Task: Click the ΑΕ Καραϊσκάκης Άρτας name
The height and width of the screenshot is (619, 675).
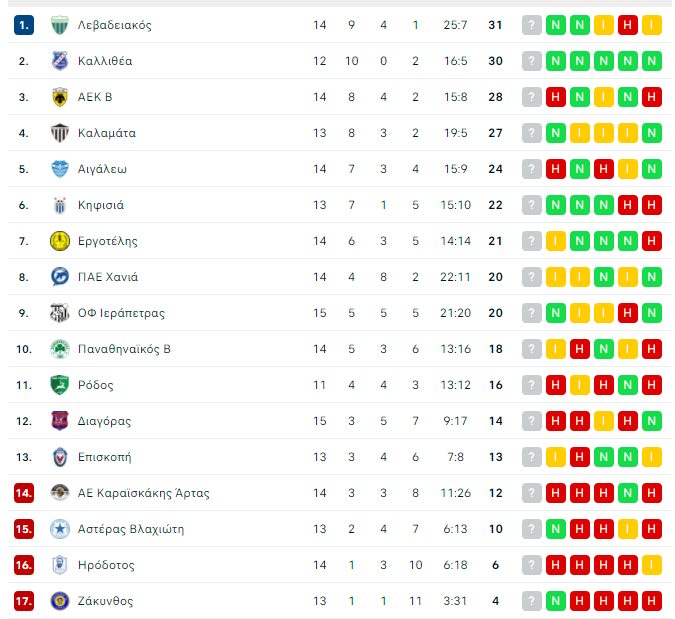Action: click(x=143, y=493)
